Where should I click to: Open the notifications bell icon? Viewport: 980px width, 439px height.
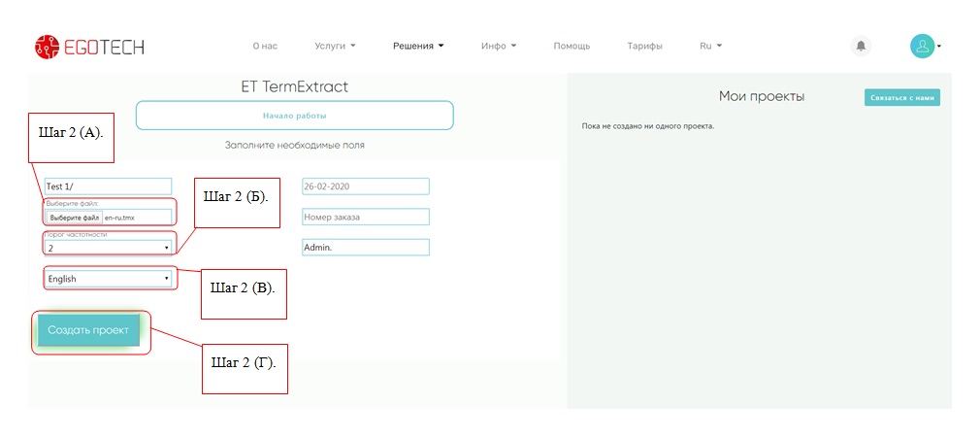pos(861,46)
